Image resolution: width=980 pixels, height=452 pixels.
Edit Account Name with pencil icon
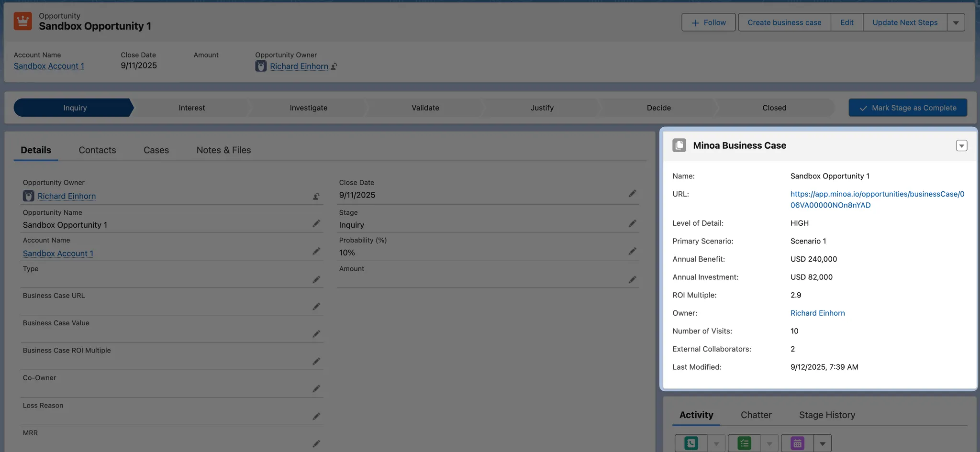(316, 251)
